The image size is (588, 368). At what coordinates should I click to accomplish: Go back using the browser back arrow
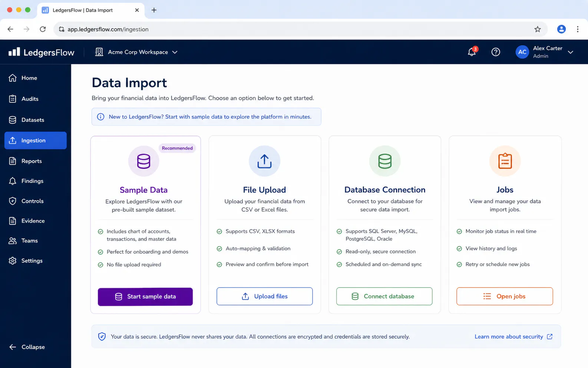click(x=10, y=29)
